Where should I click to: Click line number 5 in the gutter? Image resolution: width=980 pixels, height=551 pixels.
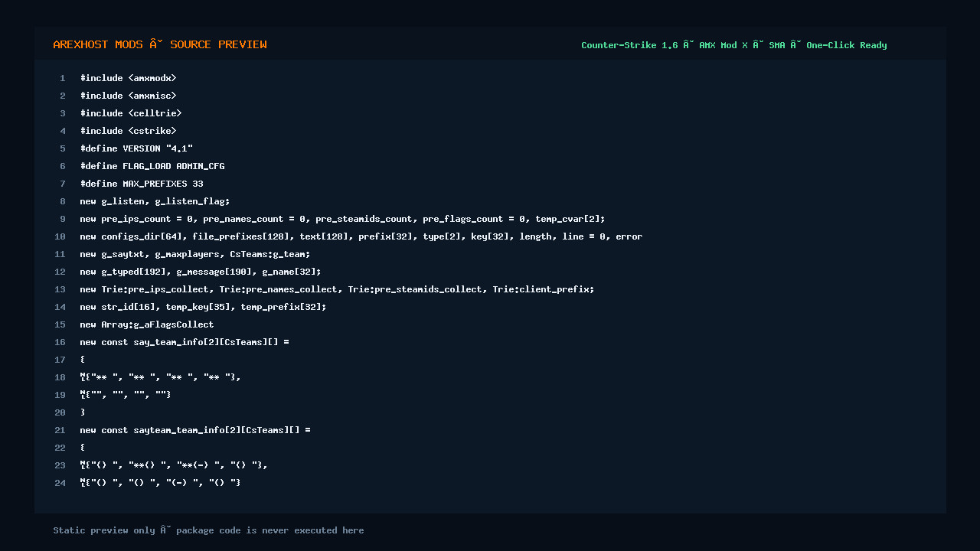(x=63, y=148)
